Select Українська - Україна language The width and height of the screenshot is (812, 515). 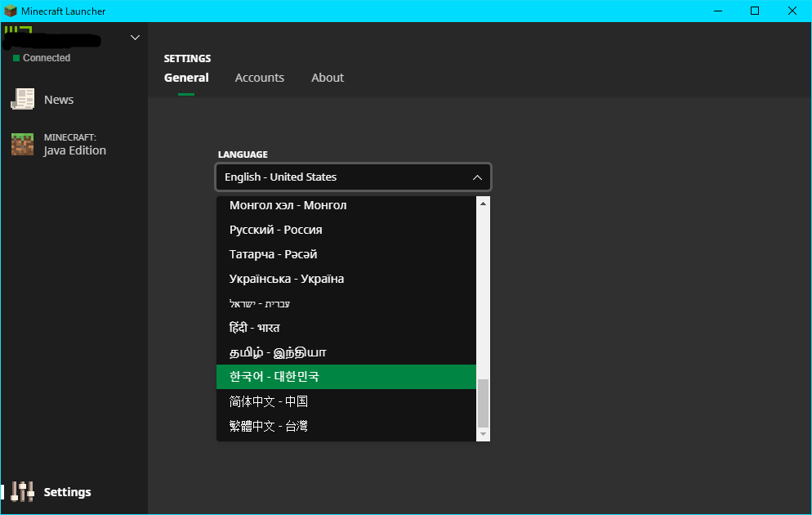tap(287, 279)
